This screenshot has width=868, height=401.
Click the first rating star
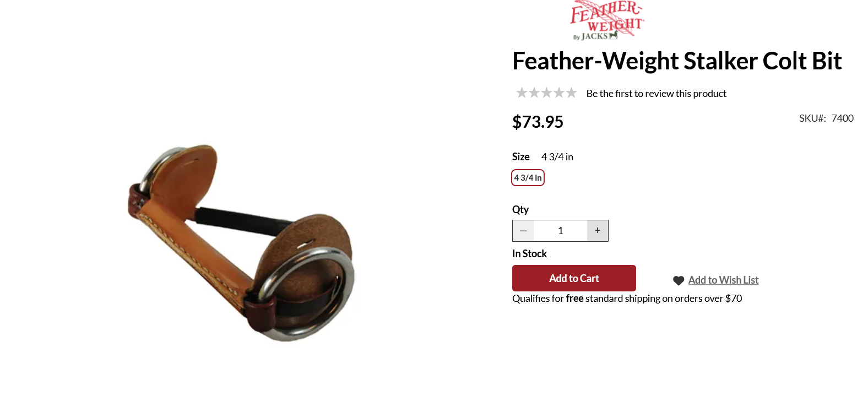point(522,93)
